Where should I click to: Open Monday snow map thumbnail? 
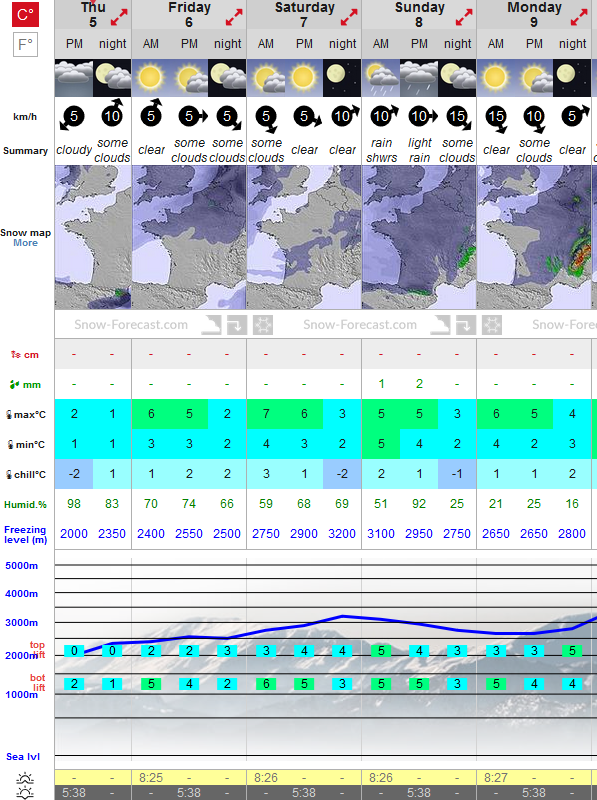click(534, 237)
